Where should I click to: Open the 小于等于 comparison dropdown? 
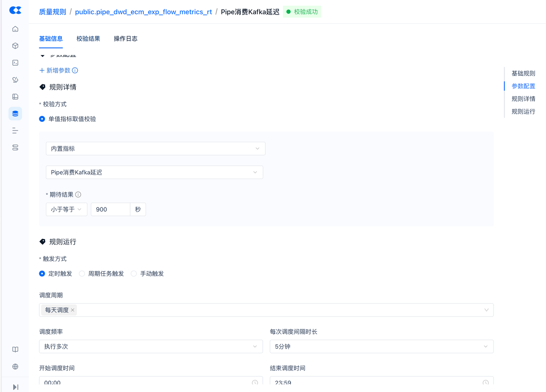[67, 210]
